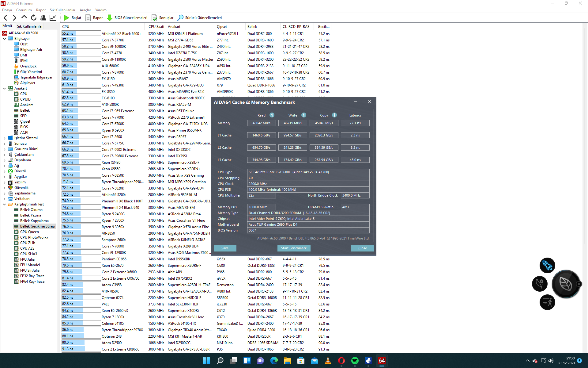588x368 pixels.
Task: Open the Yardım menu
Action: (101, 10)
